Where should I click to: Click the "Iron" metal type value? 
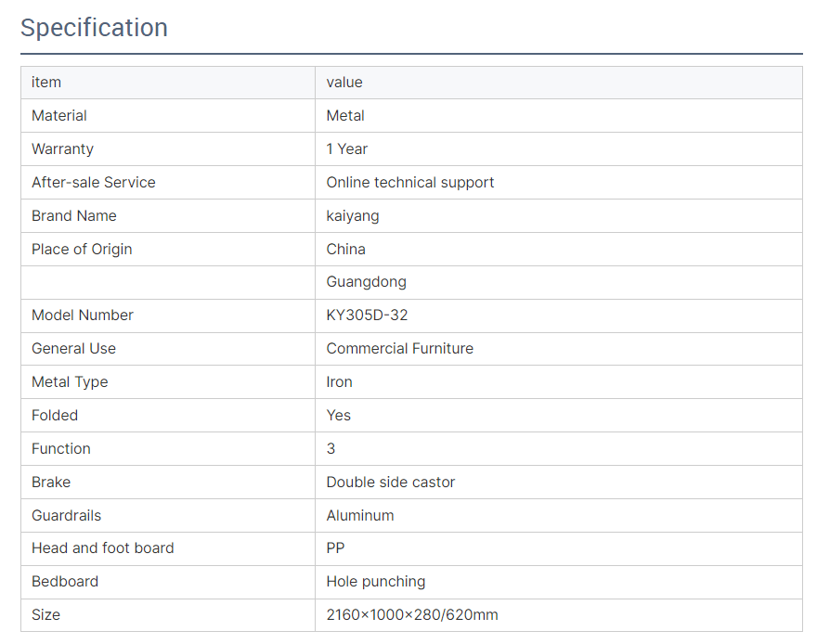point(340,382)
